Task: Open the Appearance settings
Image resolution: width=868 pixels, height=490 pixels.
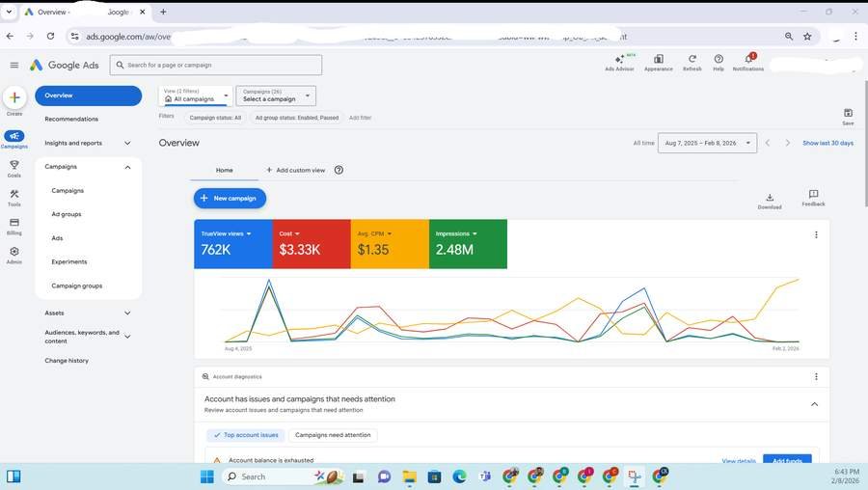Action: 659,63
